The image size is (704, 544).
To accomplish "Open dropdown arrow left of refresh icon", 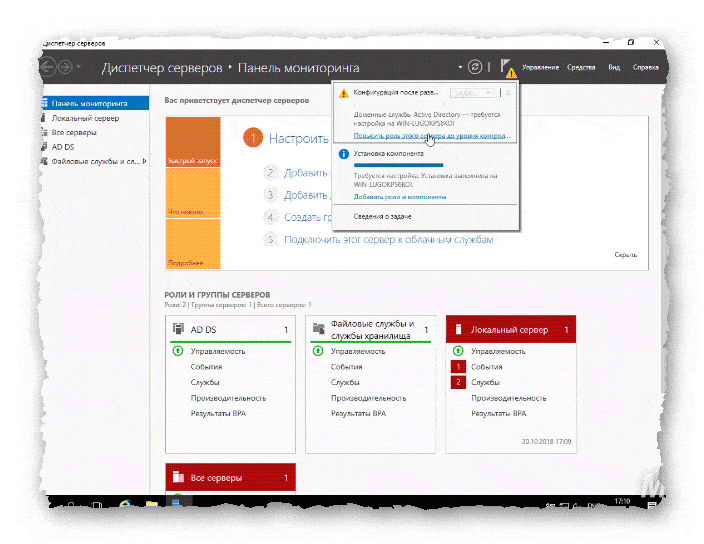I will coord(460,67).
